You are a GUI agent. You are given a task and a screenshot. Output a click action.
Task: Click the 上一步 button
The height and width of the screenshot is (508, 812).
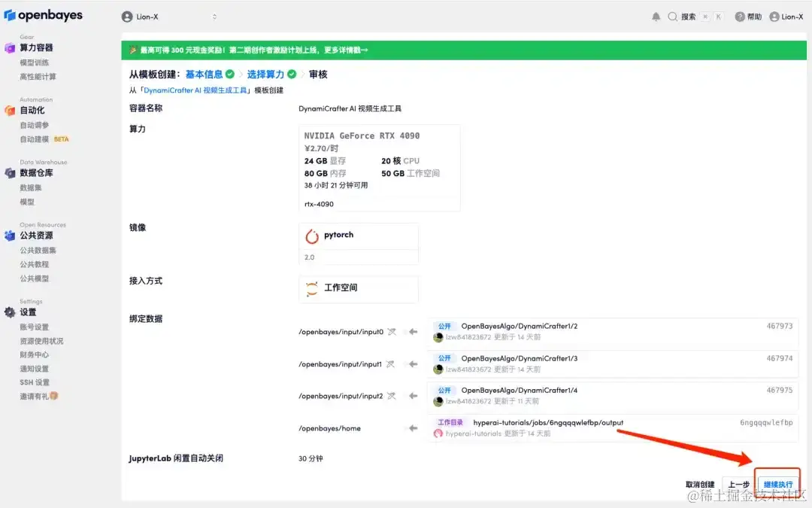(x=739, y=484)
